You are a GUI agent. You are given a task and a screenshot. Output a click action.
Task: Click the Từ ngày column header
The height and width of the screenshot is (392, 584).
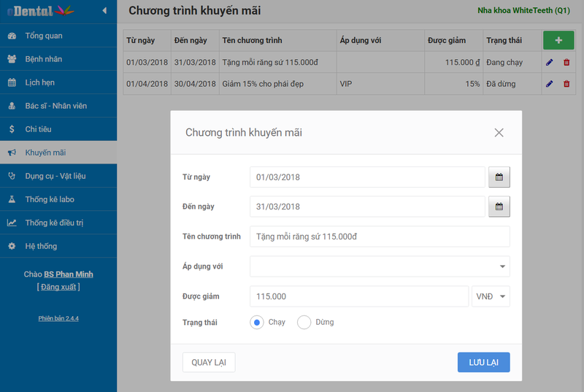click(147, 41)
